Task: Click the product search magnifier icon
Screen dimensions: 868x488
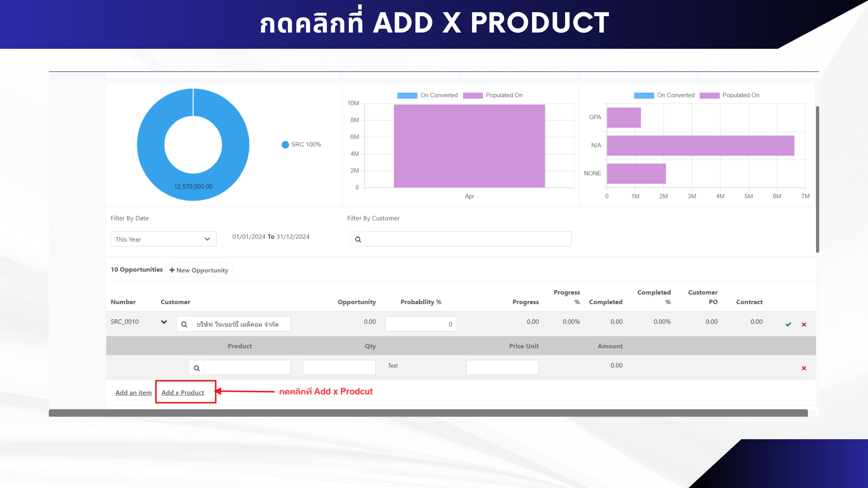Action: (x=197, y=368)
